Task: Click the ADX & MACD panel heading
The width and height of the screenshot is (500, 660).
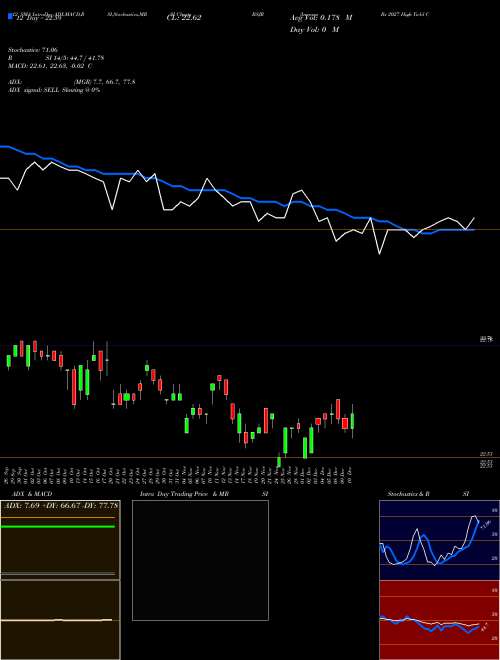Action: [32, 494]
